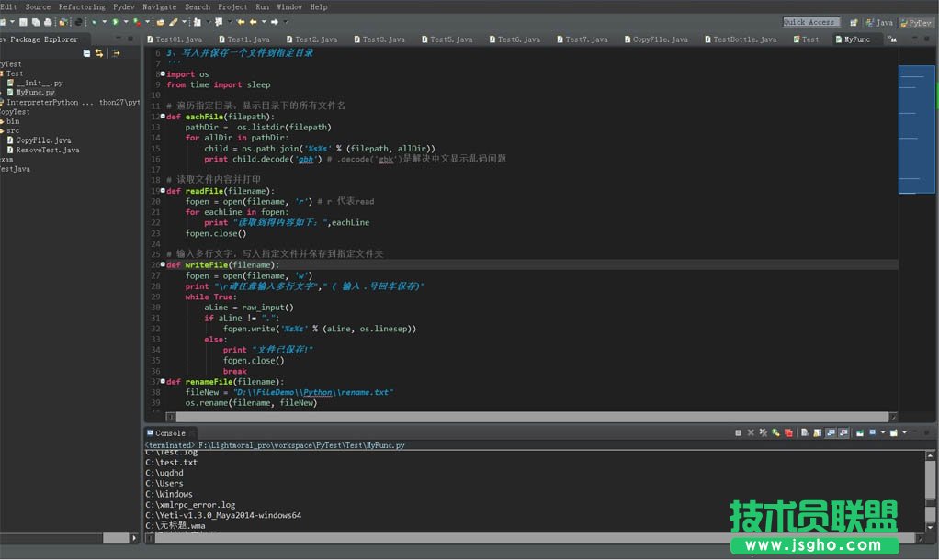
Task: Collapse the writeFile function fold marker
Action: [x=163, y=264]
